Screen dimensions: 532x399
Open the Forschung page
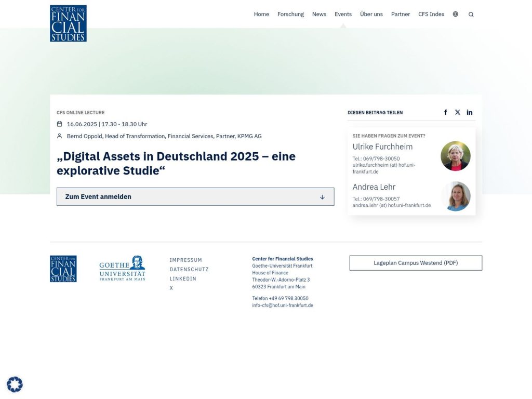point(290,14)
